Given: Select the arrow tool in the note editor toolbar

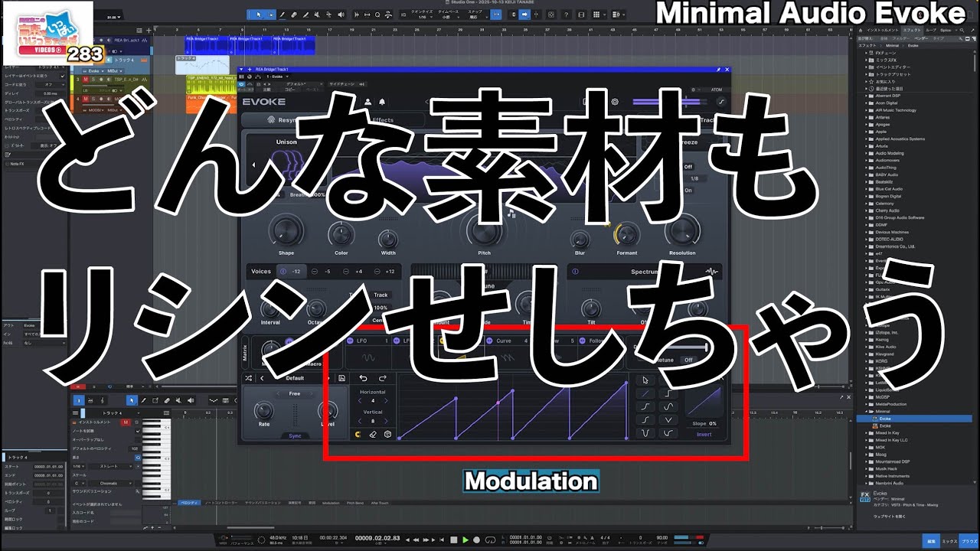Looking at the screenshot, I should 132,400.
